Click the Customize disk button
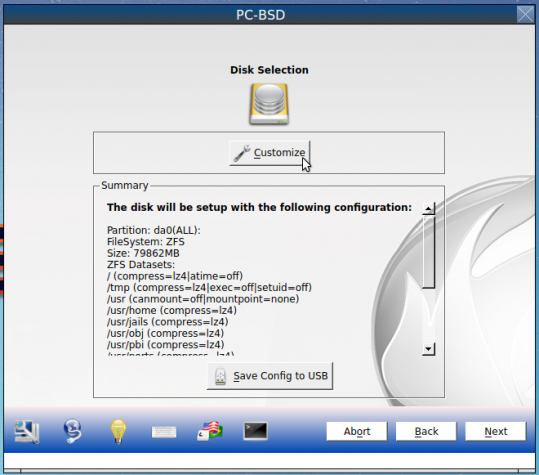 [x=270, y=153]
